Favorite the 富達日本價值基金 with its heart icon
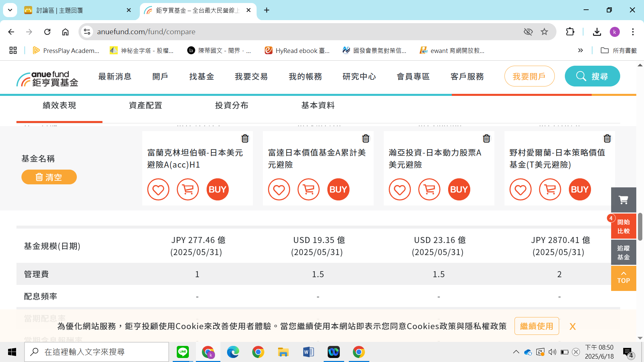 pos(279,189)
